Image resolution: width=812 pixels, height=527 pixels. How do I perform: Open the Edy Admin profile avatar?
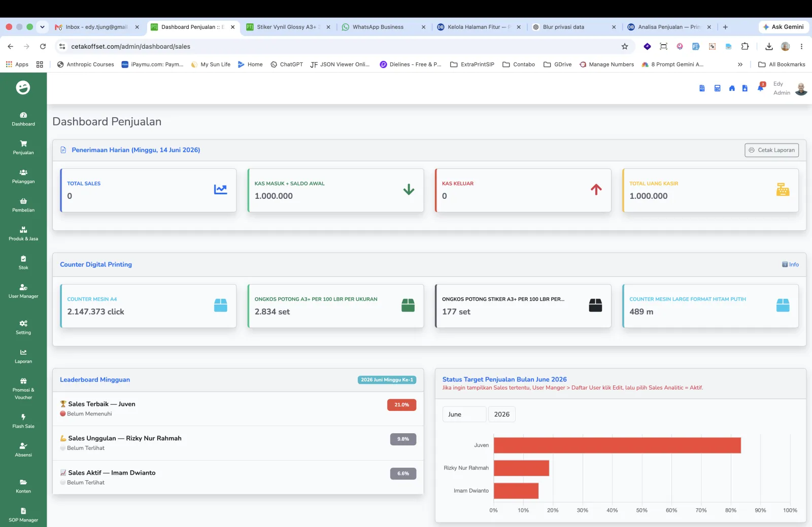pos(801,89)
